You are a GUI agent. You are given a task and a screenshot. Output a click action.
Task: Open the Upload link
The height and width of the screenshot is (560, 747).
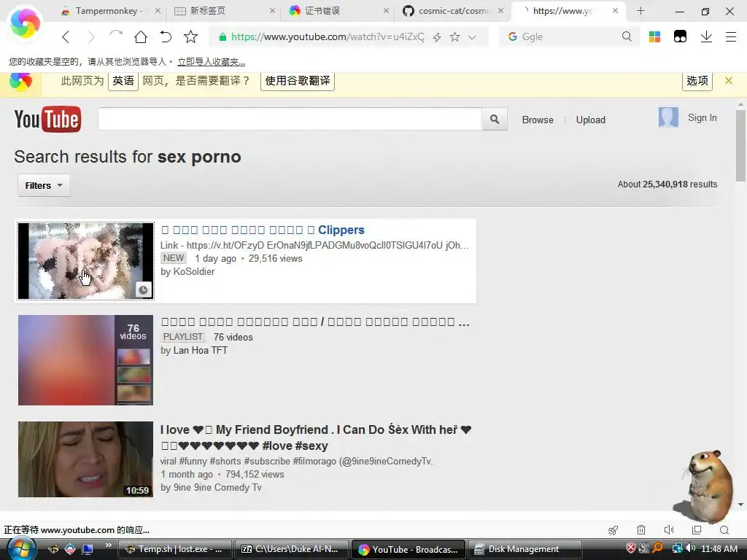pos(590,120)
